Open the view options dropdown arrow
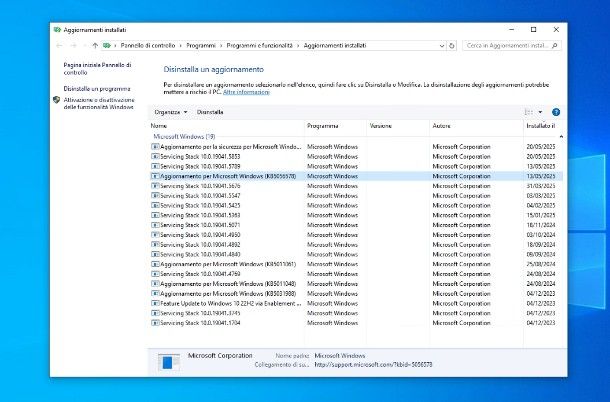Screen dimensions: 610x402 pyautogui.click(x=540, y=112)
